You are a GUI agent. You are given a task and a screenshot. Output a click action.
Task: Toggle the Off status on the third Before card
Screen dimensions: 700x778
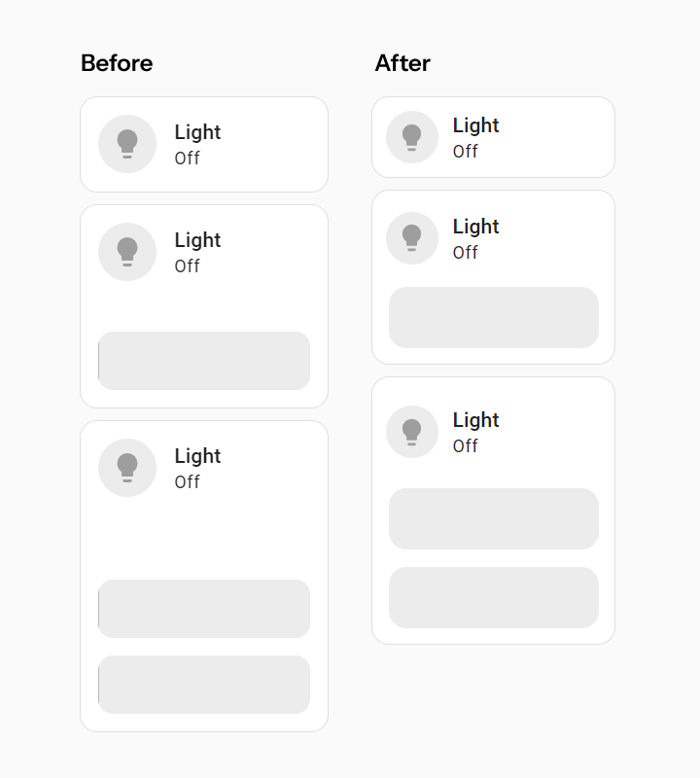click(187, 481)
